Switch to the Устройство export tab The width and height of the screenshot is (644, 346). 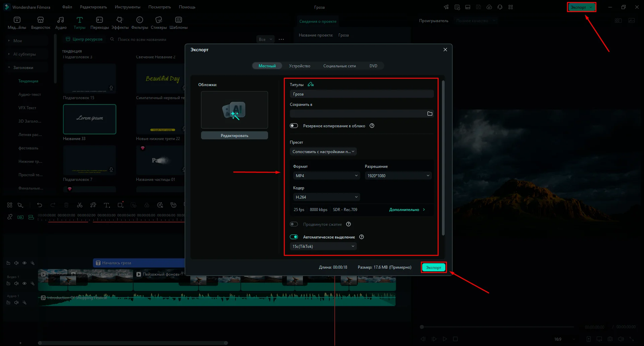coord(300,66)
